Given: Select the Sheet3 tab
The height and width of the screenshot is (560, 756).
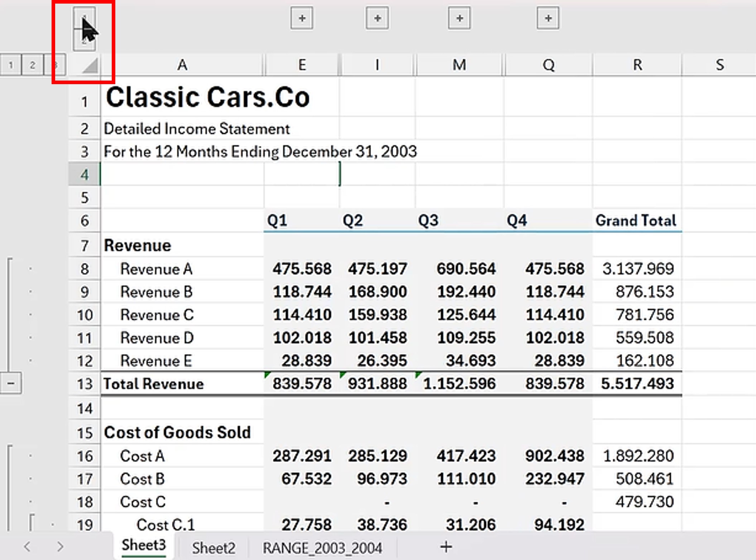Looking at the screenshot, I should click(x=144, y=546).
